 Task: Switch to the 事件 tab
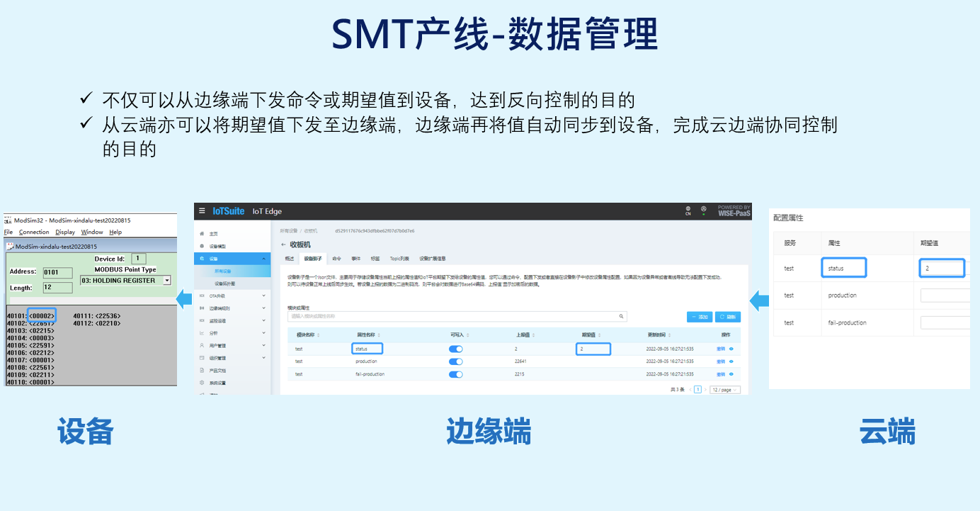click(356, 259)
